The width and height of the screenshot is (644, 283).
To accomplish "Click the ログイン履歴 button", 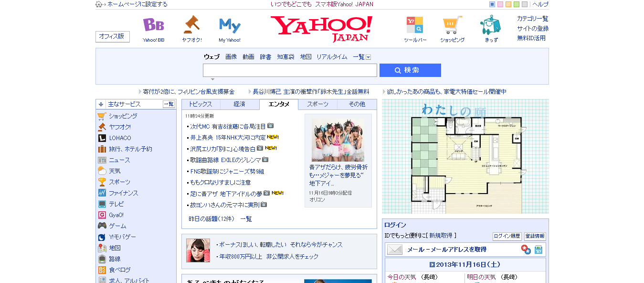I will pyautogui.click(x=507, y=236).
